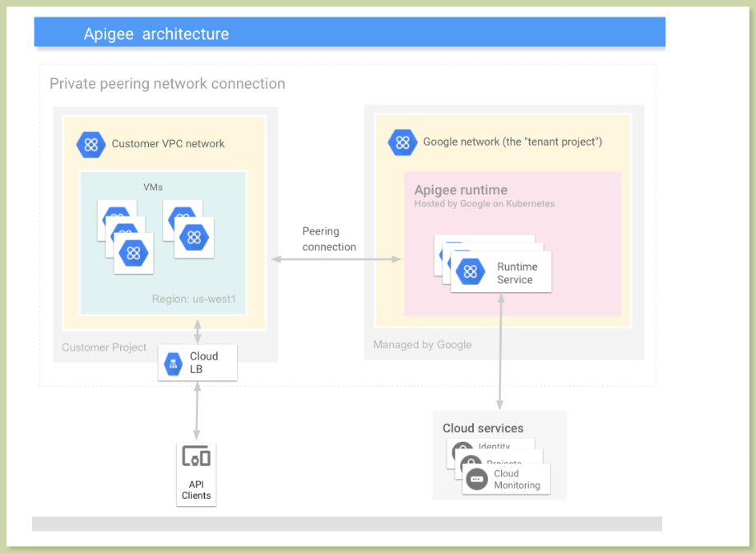Click the API Clients label
Image resolution: width=756 pixels, height=553 pixels.
coord(197,490)
